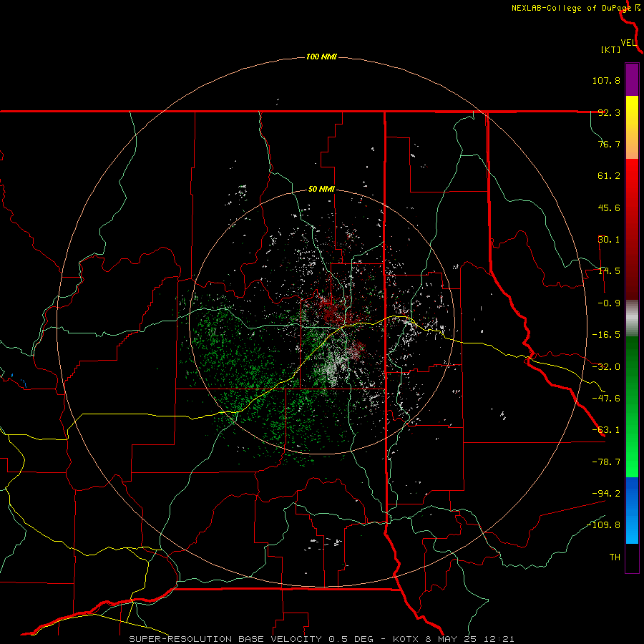Viewport: 644px width, 644px height.
Task: Click the 61.2 scale value
Action: pyautogui.click(x=609, y=176)
